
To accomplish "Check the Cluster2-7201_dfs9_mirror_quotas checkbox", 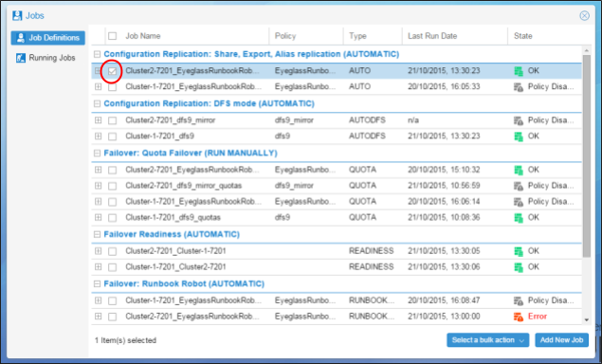I will (x=112, y=186).
